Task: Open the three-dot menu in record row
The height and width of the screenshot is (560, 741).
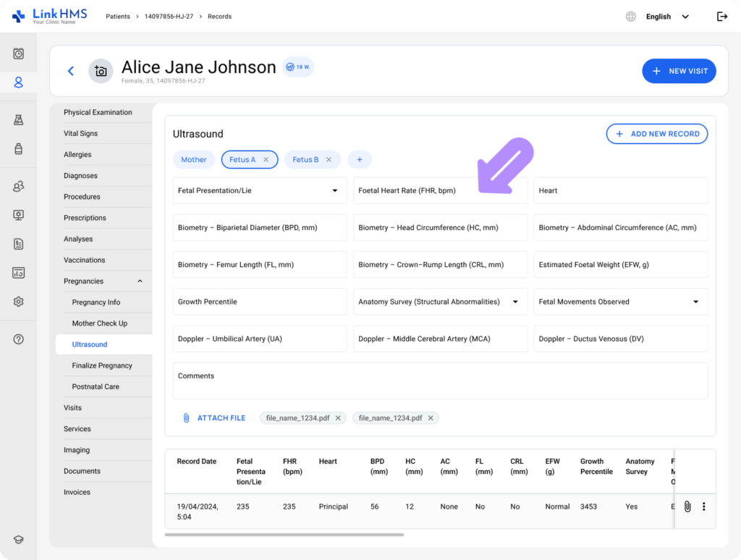Action: pyautogui.click(x=703, y=506)
